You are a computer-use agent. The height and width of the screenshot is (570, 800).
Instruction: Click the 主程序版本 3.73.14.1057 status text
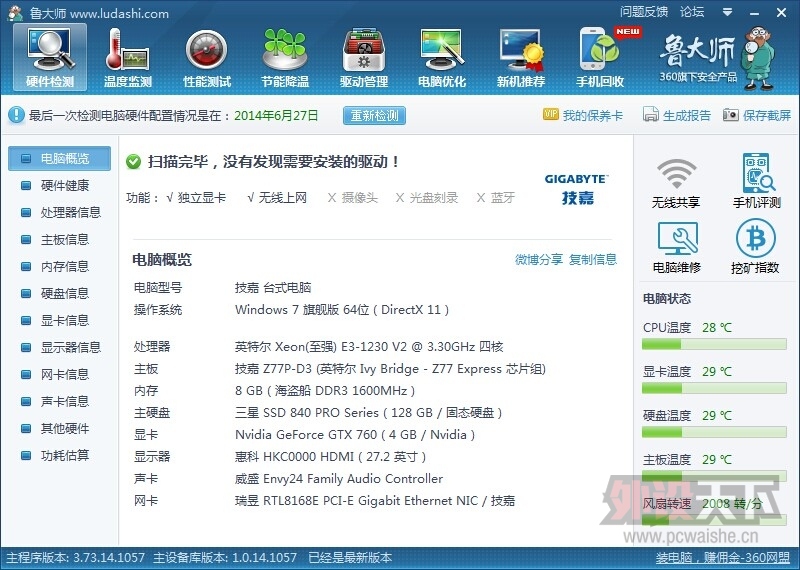point(76,558)
